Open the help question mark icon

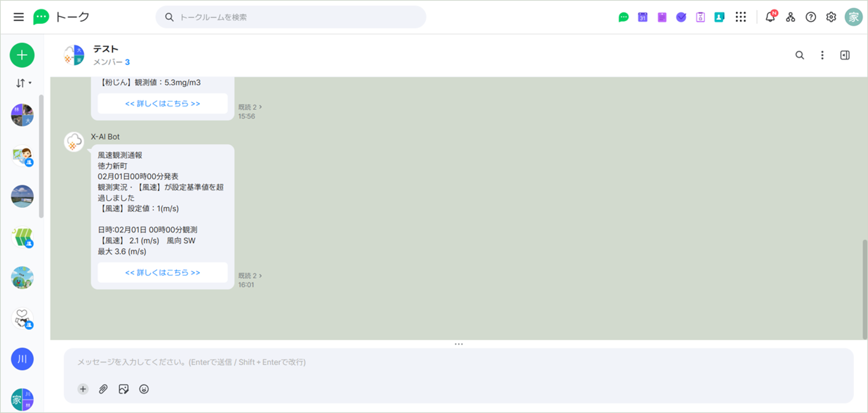810,17
